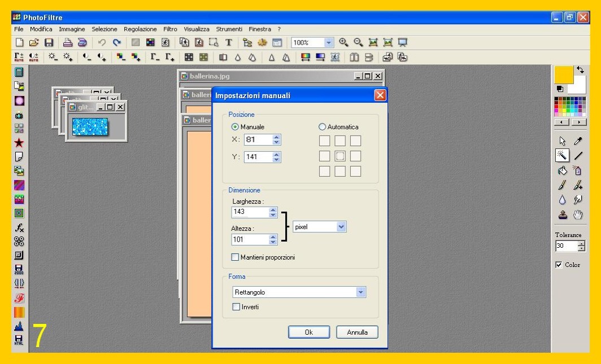The width and height of the screenshot is (601, 364).
Task: Click the Zoom in magnifier icon
Action: [343, 42]
